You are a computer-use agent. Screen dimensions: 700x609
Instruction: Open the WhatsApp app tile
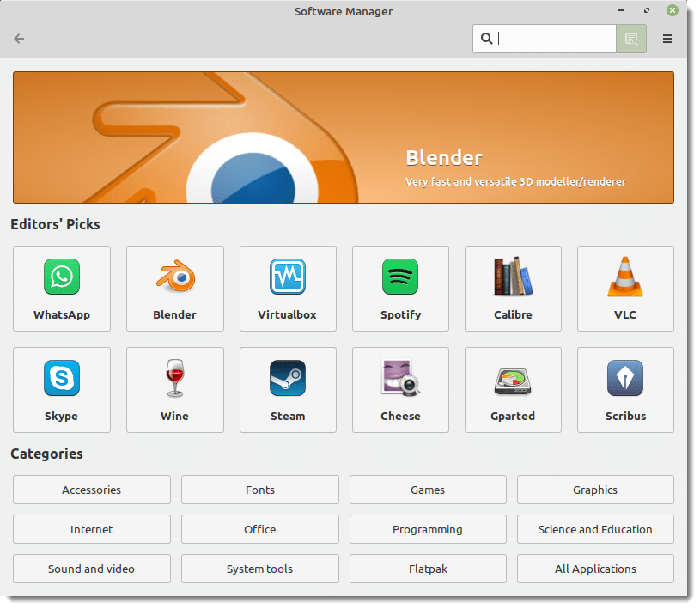(x=62, y=290)
